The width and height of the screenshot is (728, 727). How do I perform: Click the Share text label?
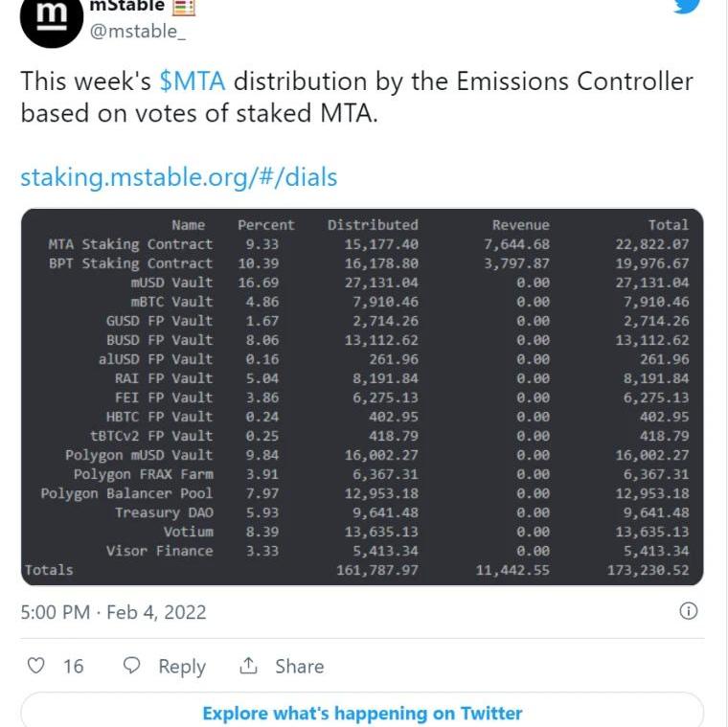coord(299,666)
